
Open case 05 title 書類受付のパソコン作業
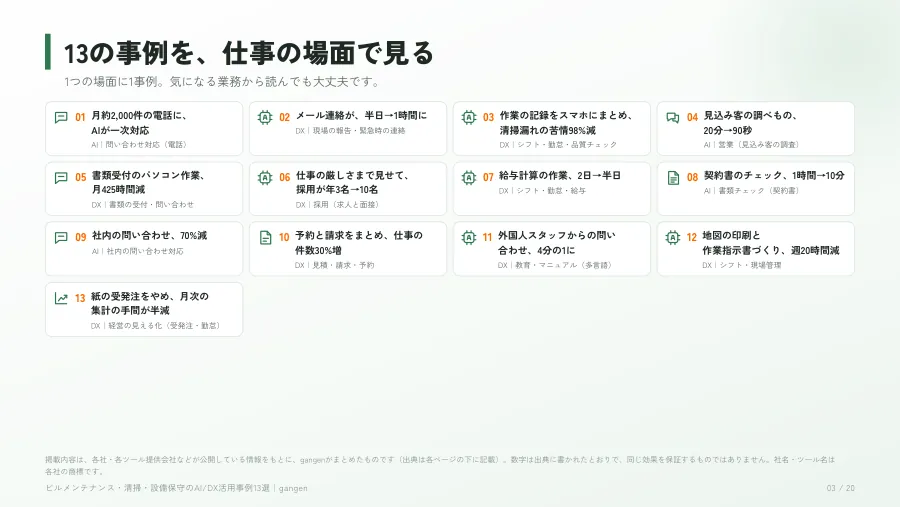148,183
